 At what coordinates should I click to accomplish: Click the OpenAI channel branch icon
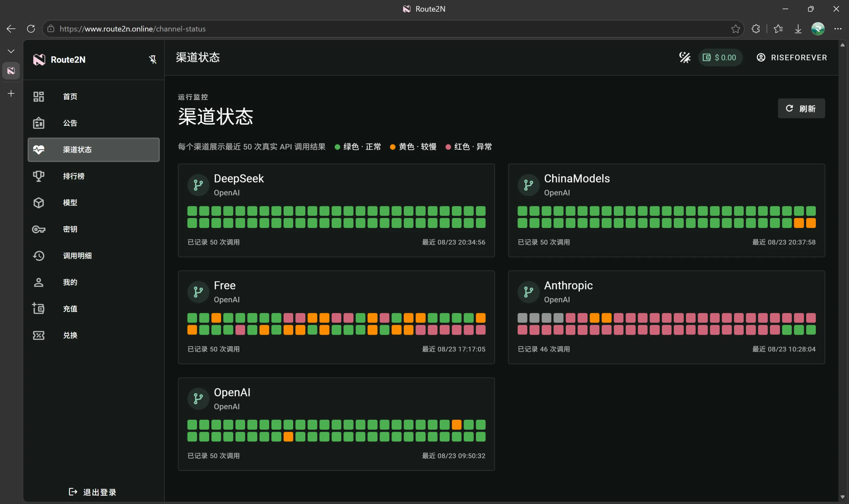[x=198, y=399]
